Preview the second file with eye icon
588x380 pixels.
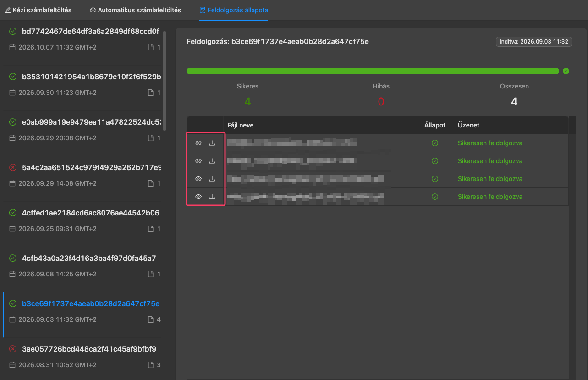pyautogui.click(x=198, y=161)
